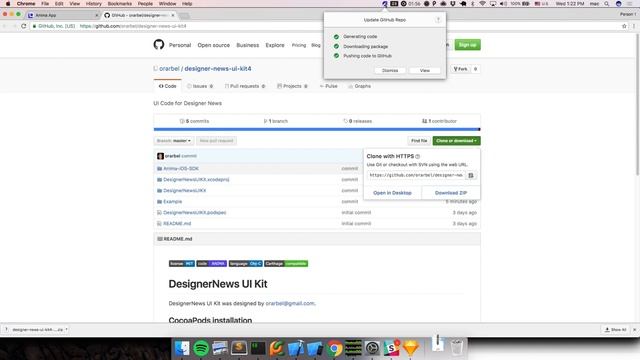Reload the GitHub page
Screen dimensions: 640x360
(24, 26)
